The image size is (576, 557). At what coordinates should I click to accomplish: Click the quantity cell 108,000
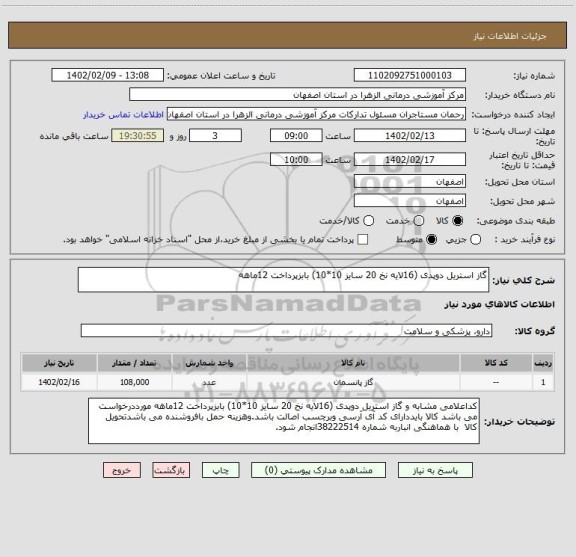click(x=134, y=382)
